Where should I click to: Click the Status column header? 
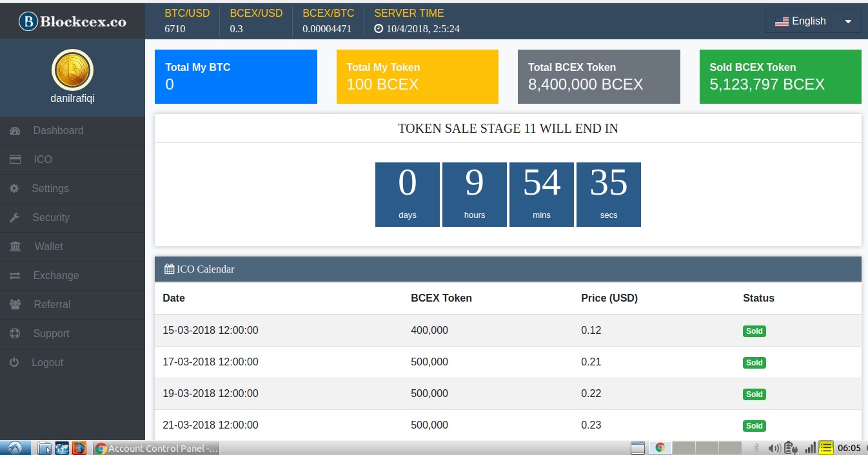pos(758,298)
